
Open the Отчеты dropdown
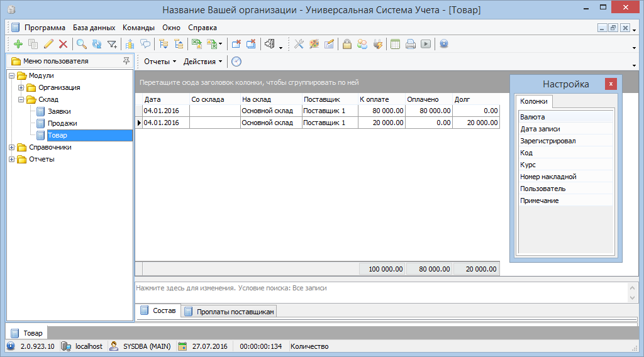[160, 62]
